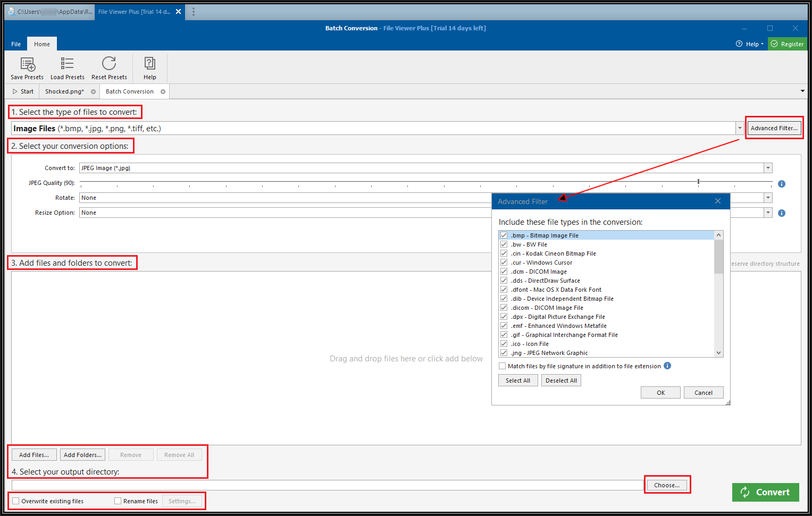Expand the tab list arrow
Image resolution: width=812 pixels, height=516 pixels.
pyautogui.click(x=802, y=91)
